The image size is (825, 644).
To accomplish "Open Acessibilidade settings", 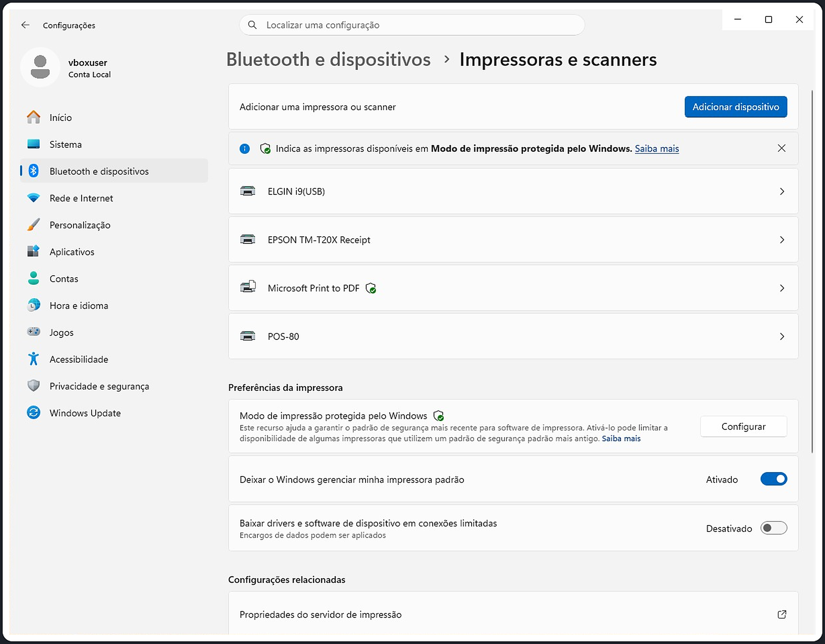I will (114, 359).
